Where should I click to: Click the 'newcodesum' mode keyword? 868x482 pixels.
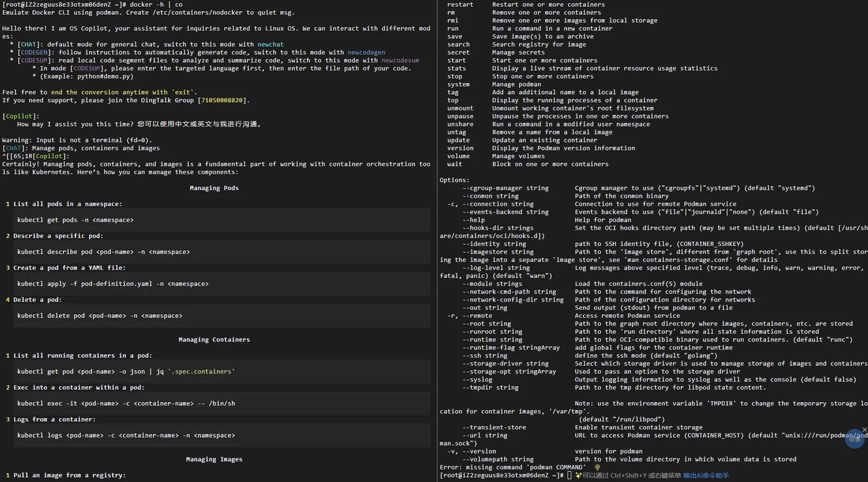(400, 61)
